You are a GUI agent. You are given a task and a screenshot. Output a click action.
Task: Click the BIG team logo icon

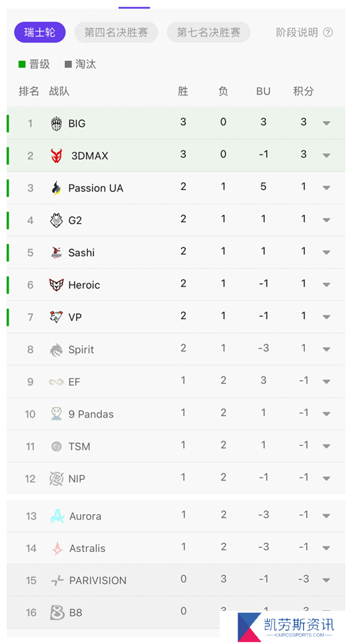[x=56, y=123]
